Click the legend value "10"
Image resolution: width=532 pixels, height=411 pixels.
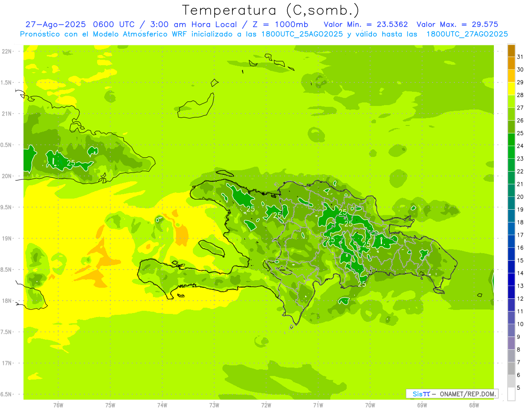click(520, 324)
